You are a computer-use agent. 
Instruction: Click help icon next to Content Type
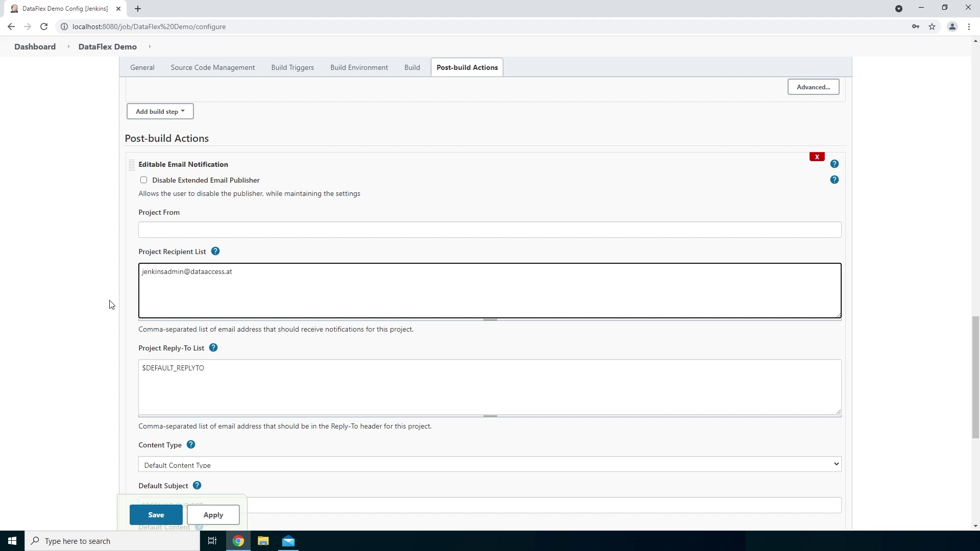click(191, 445)
